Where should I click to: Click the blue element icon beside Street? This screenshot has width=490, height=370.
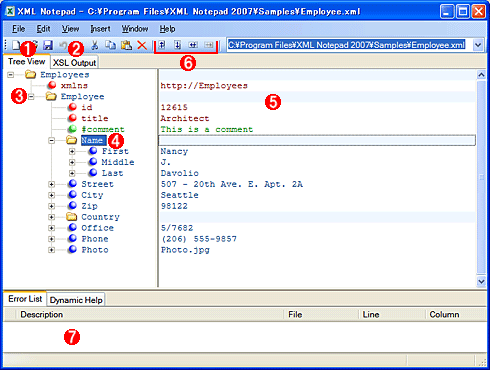[x=72, y=184]
